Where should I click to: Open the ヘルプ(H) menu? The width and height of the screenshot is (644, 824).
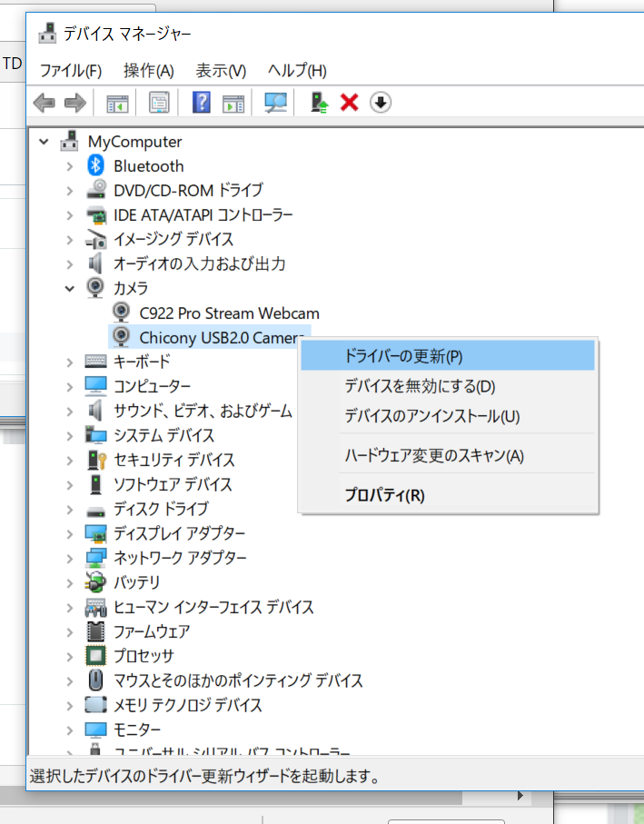click(297, 71)
